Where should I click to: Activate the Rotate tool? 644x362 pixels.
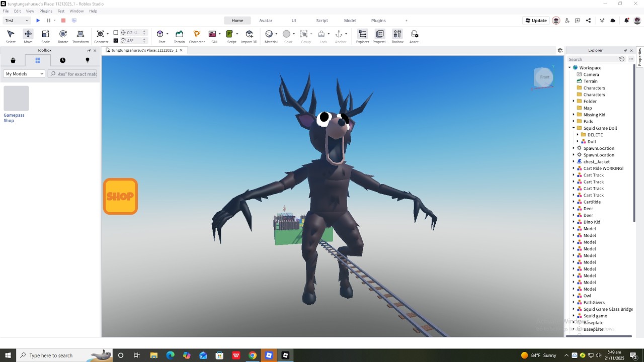[63, 36]
